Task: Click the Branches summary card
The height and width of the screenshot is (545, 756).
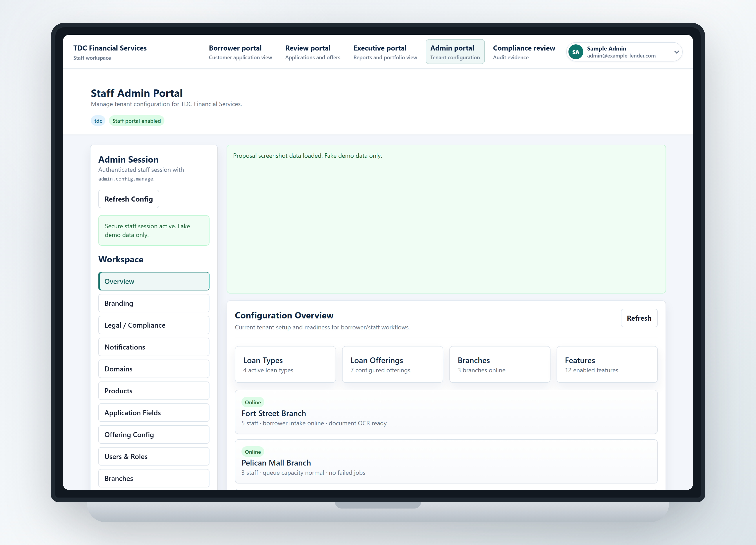Action: click(500, 364)
